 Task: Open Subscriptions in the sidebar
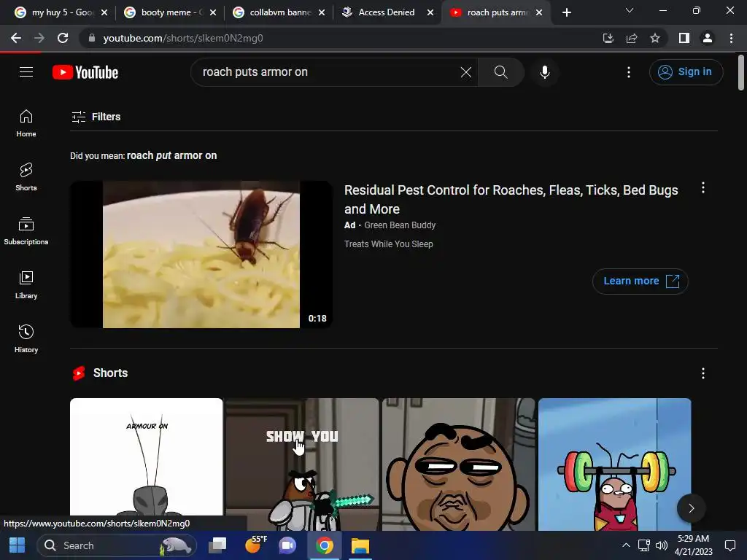26,231
